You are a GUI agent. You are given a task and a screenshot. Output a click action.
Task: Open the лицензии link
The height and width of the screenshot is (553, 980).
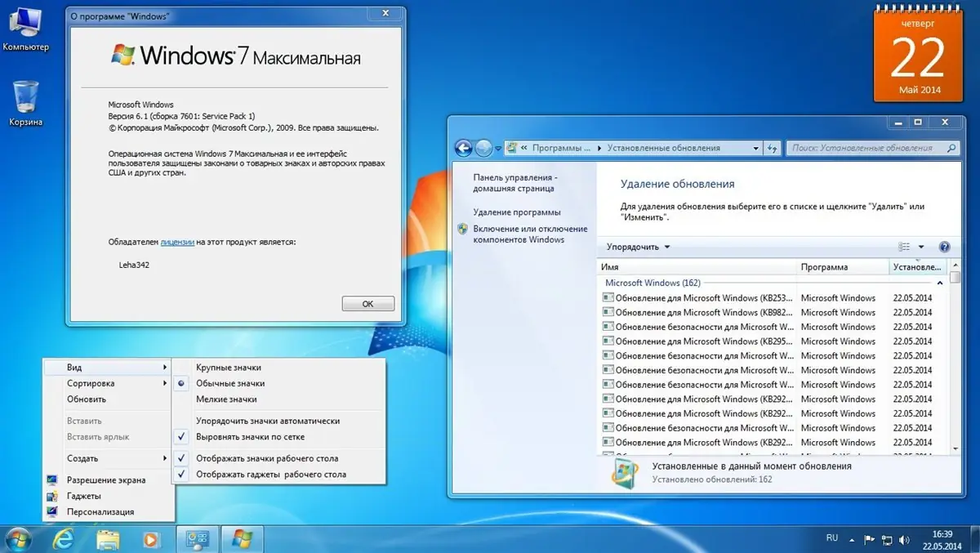point(177,242)
